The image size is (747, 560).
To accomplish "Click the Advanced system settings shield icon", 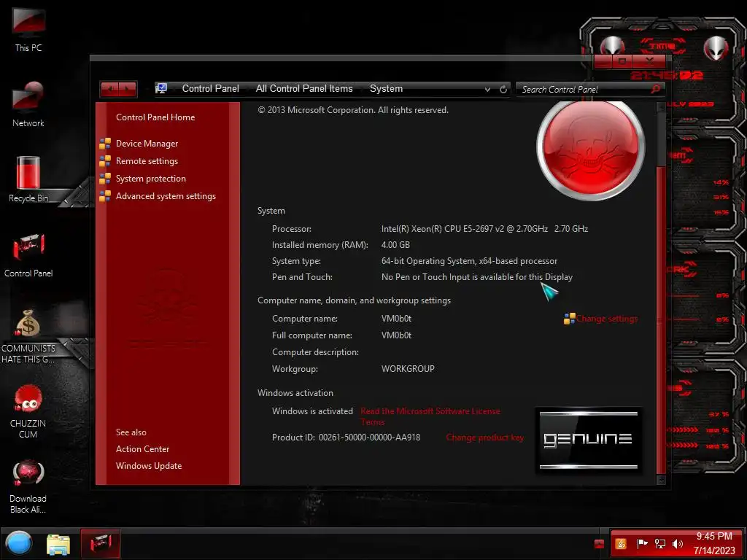I will [105, 196].
